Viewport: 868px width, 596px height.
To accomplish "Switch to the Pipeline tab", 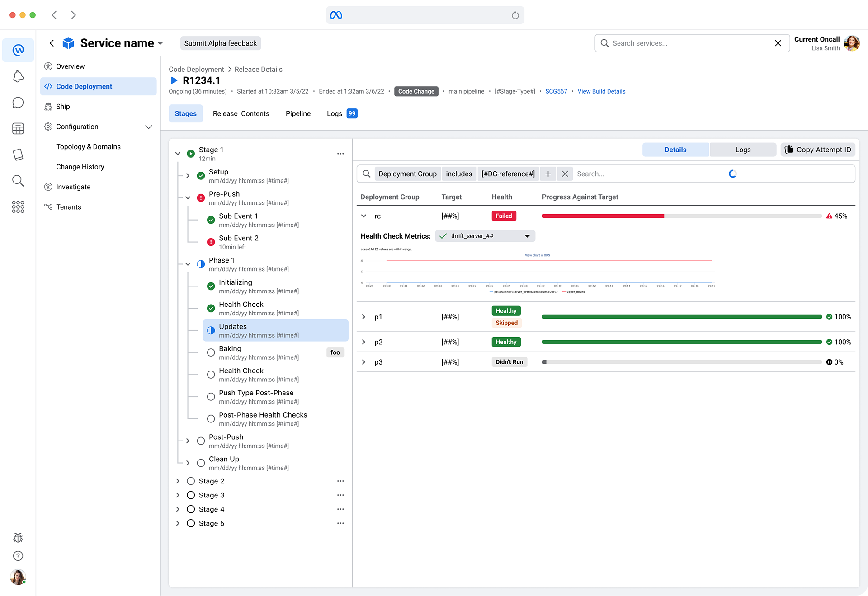I will [x=298, y=113].
